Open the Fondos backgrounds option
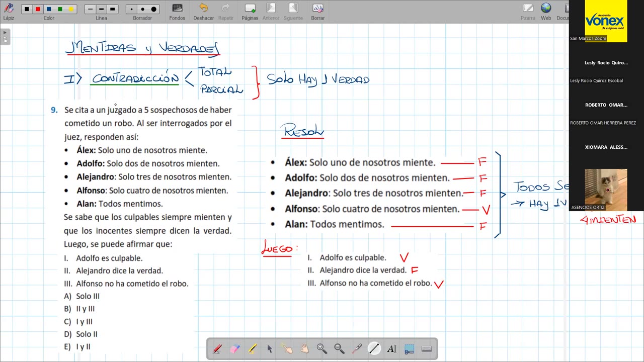The image size is (644, 362). point(177,11)
